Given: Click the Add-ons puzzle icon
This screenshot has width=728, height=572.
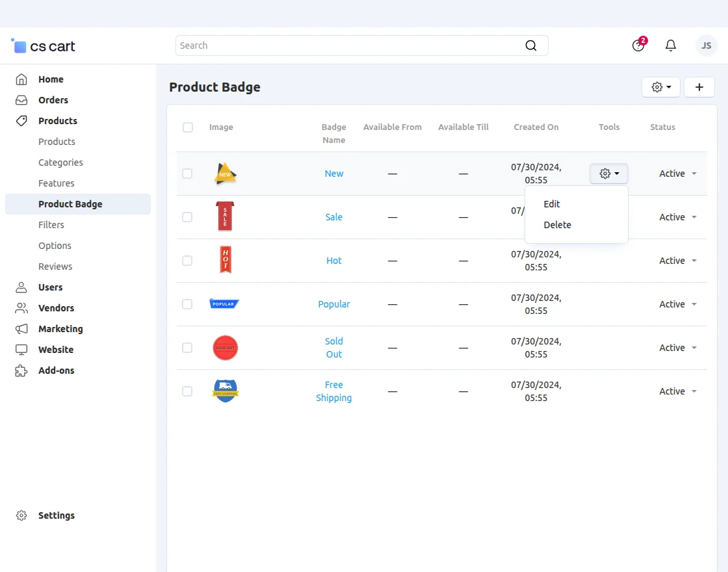Looking at the screenshot, I should (21, 370).
